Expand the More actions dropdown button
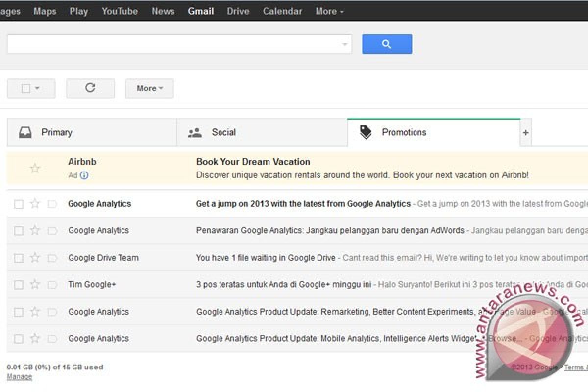This screenshot has height=392, width=588. point(149,89)
